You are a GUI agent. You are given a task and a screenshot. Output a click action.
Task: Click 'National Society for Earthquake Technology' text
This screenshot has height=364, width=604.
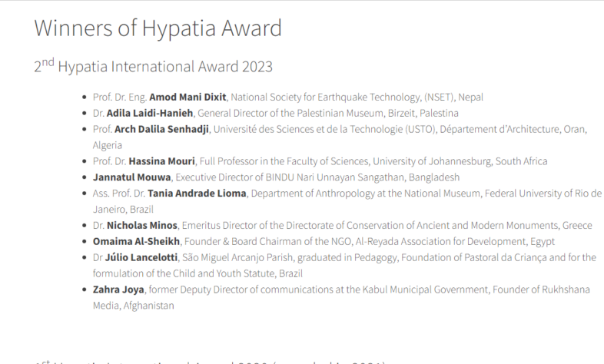pyautogui.click(x=326, y=97)
